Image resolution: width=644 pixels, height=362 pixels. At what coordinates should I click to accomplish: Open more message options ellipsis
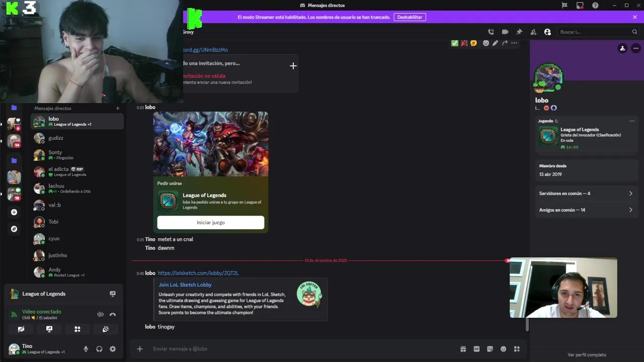[514, 43]
